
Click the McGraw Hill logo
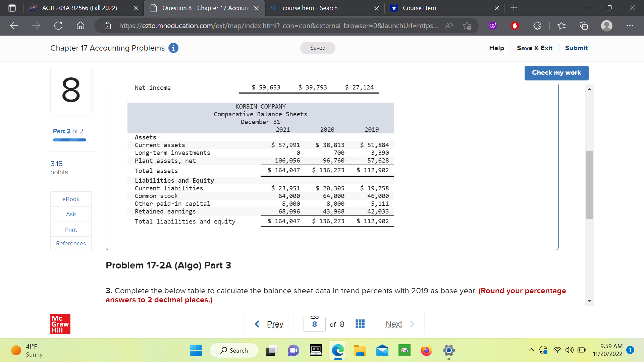[x=60, y=324]
